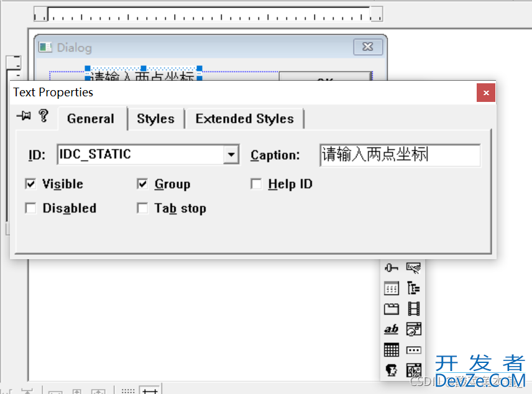Check the Disabled checkbox
This screenshot has height=394, width=532.
point(30,208)
